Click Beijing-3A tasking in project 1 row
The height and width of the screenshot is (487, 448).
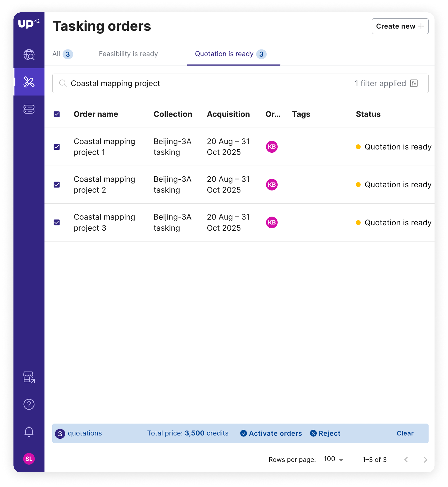tap(172, 147)
